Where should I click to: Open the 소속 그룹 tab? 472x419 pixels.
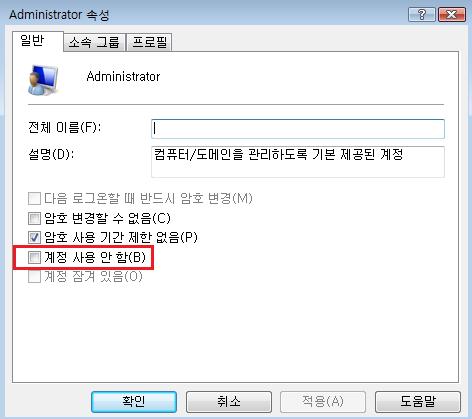[x=94, y=42]
